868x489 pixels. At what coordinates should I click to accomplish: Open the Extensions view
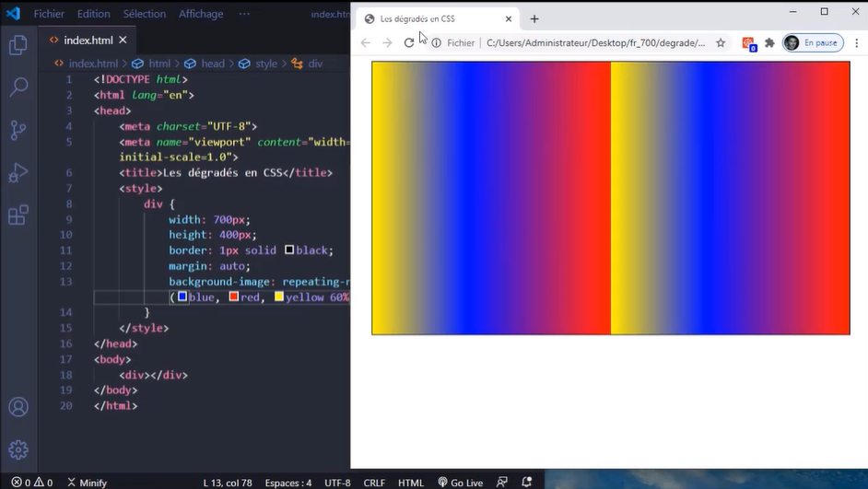click(18, 215)
